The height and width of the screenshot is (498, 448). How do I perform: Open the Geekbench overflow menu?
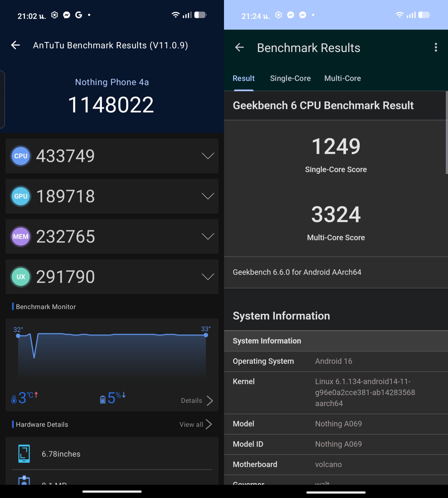click(x=436, y=47)
